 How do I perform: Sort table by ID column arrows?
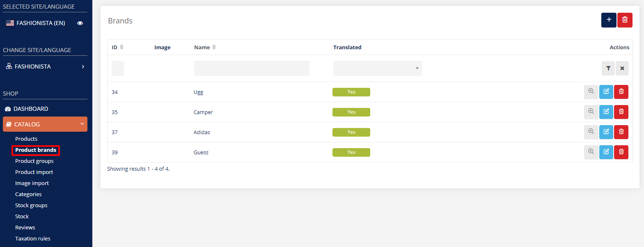[x=121, y=47]
